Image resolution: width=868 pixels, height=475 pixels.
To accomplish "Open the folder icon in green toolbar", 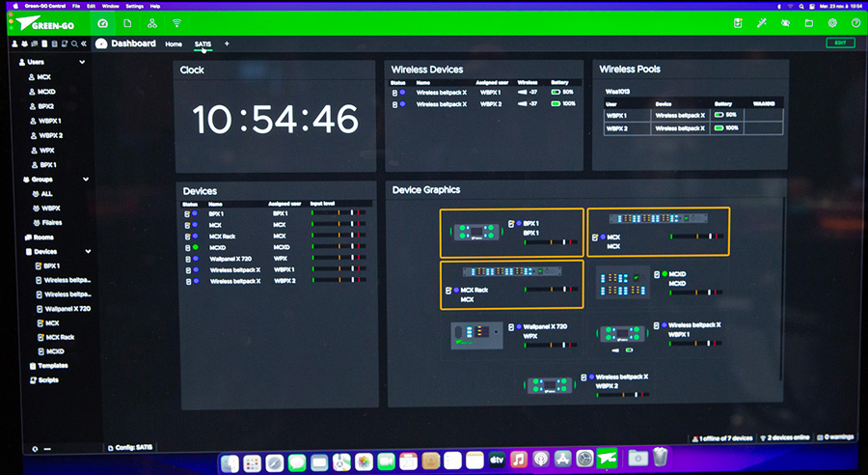I will [809, 23].
